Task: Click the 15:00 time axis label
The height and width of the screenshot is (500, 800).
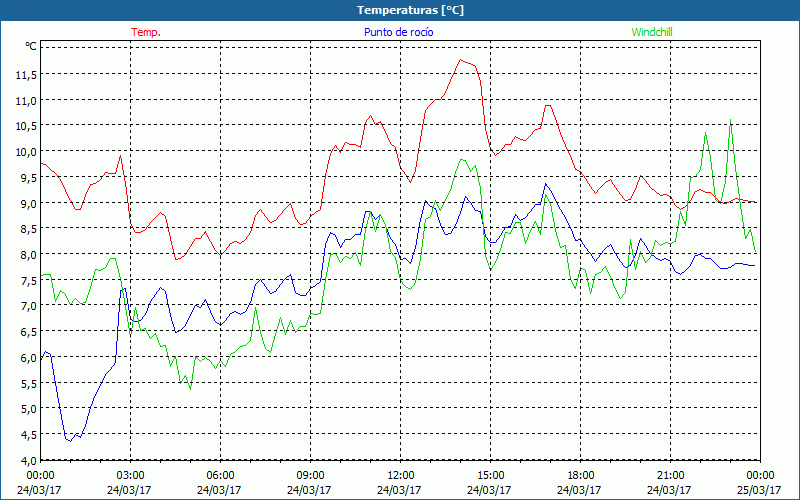Action: [x=490, y=475]
